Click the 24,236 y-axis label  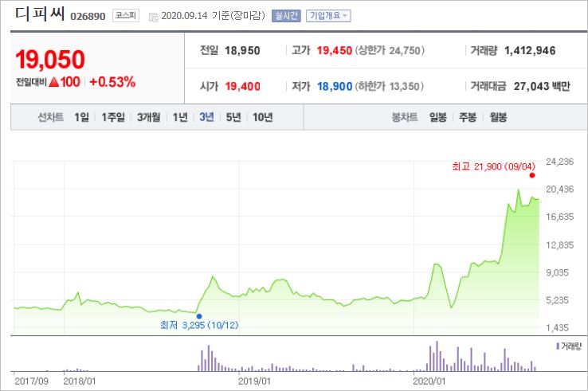[560, 162]
